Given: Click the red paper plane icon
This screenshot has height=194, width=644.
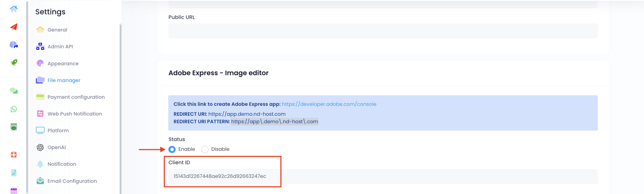Looking at the screenshot, I should click(x=14, y=27).
